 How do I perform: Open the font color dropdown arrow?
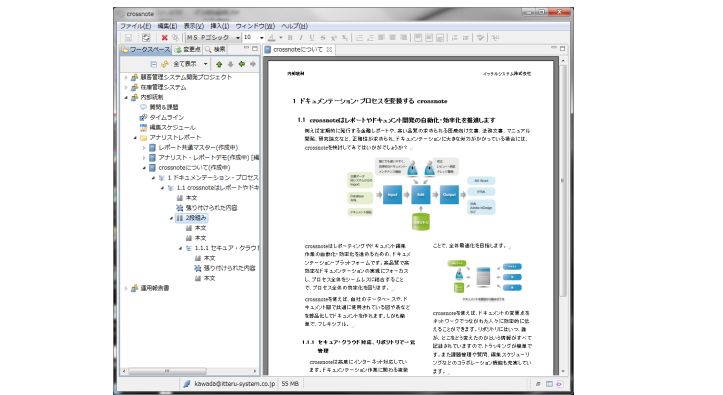tap(280, 38)
